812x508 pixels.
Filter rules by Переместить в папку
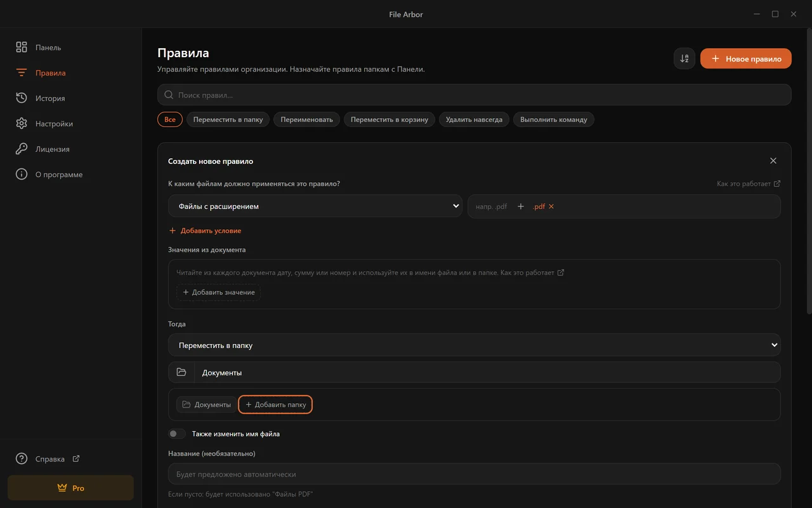(228, 119)
